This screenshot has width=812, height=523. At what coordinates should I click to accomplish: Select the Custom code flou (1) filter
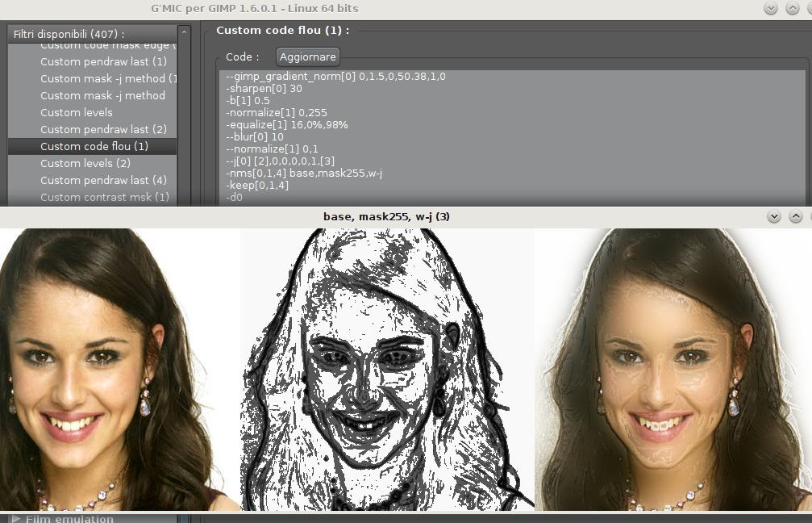[92, 146]
